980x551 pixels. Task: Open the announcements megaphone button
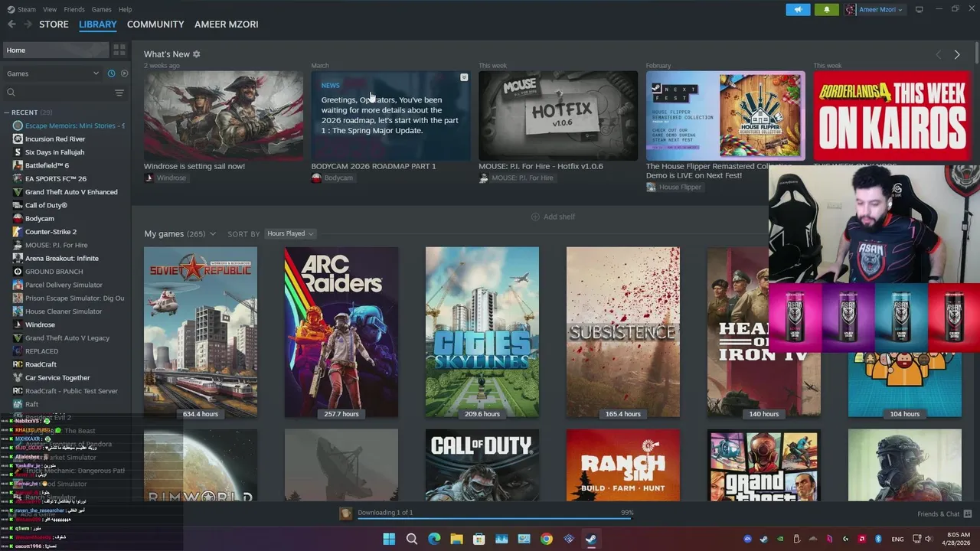798,9
